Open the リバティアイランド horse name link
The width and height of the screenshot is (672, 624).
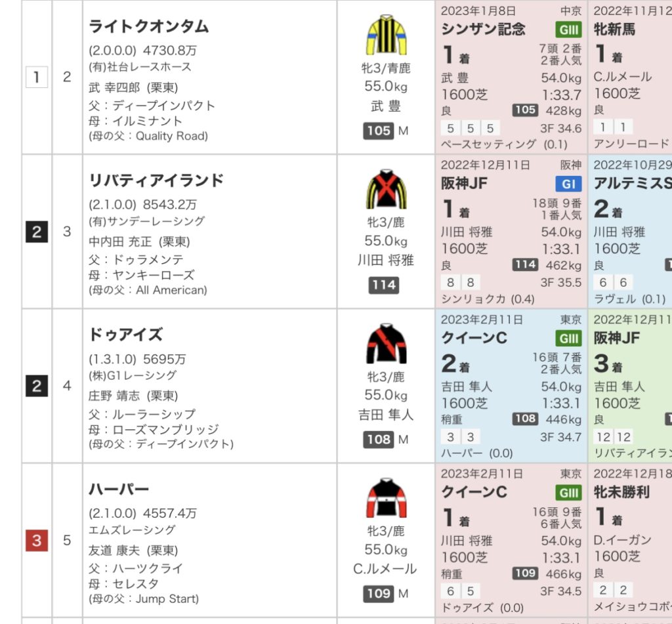156,180
